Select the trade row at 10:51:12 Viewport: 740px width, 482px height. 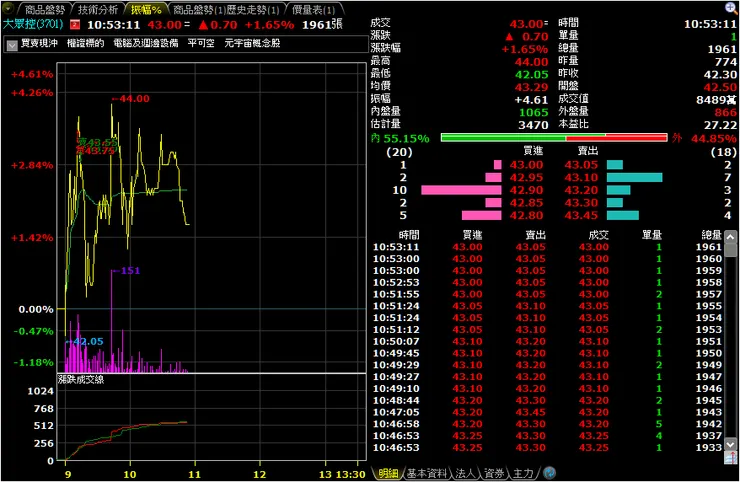pyautogui.click(x=547, y=330)
